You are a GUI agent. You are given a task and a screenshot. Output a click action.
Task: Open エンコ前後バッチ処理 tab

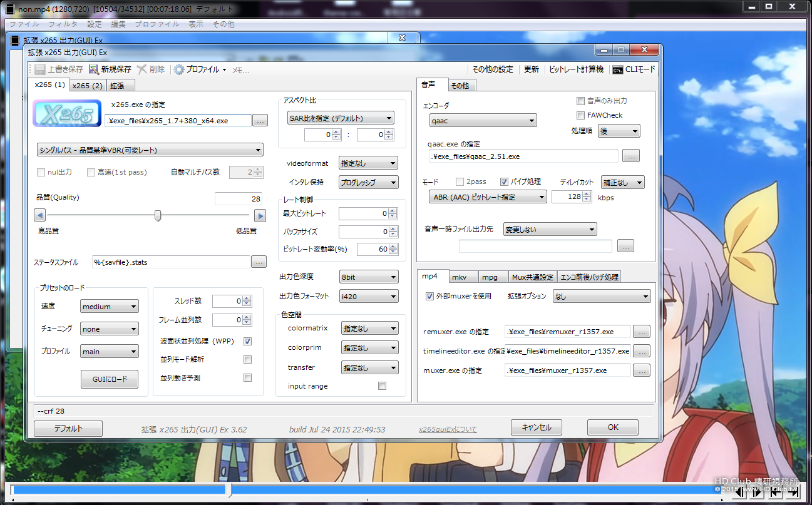tap(589, 277)
